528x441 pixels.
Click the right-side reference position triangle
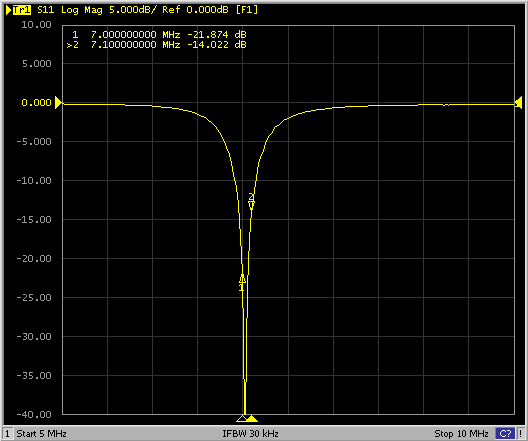click(x=519, y=102)
